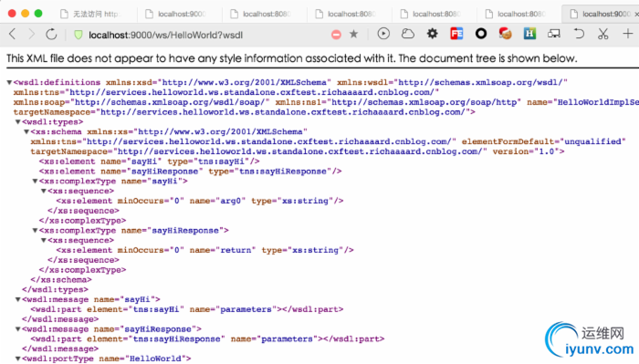Click the undo arrow toolbar icon
639x364 pixels.
[579, 34]
